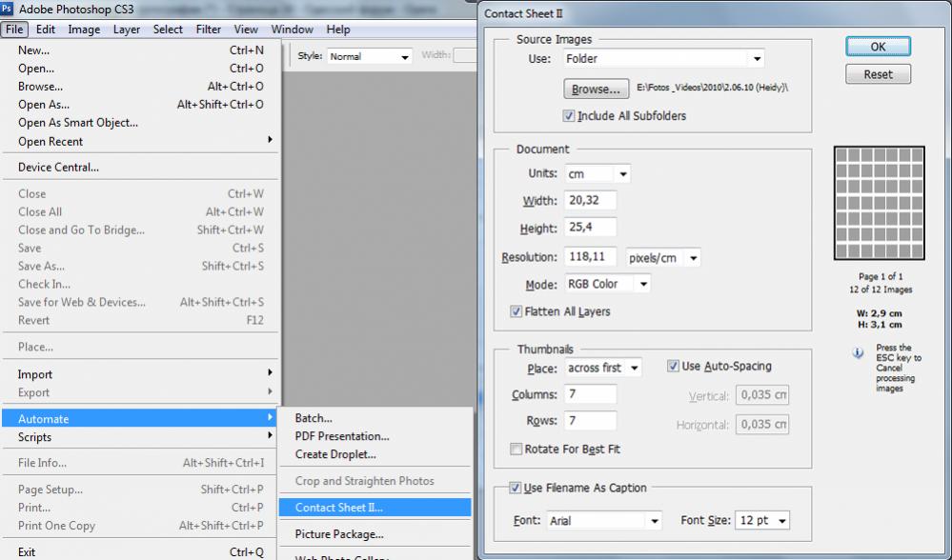Open the Window menu
The height and width of the screenshot is (560, 952).
click(x=292, y=30)
